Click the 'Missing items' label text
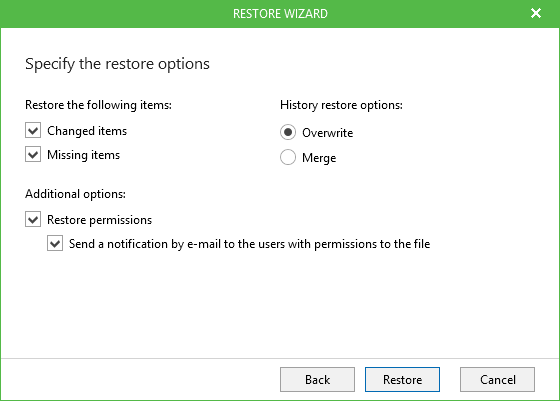 click(84, 155)
